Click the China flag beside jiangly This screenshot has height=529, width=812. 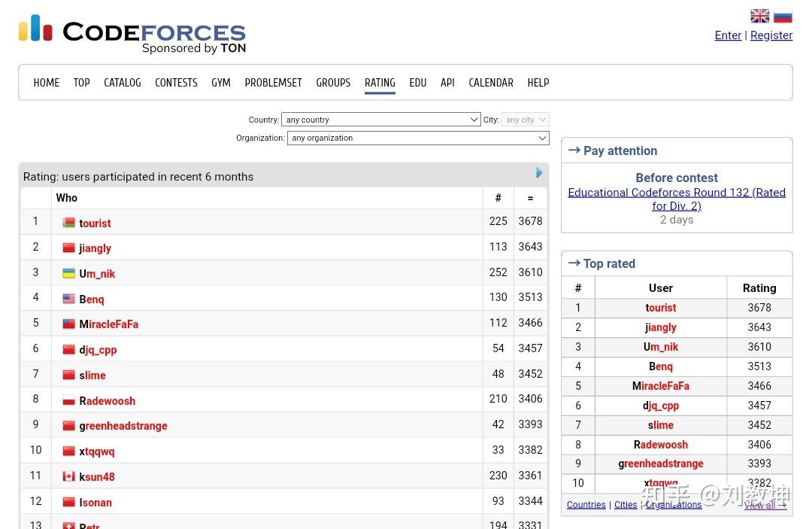pos(68,248)
